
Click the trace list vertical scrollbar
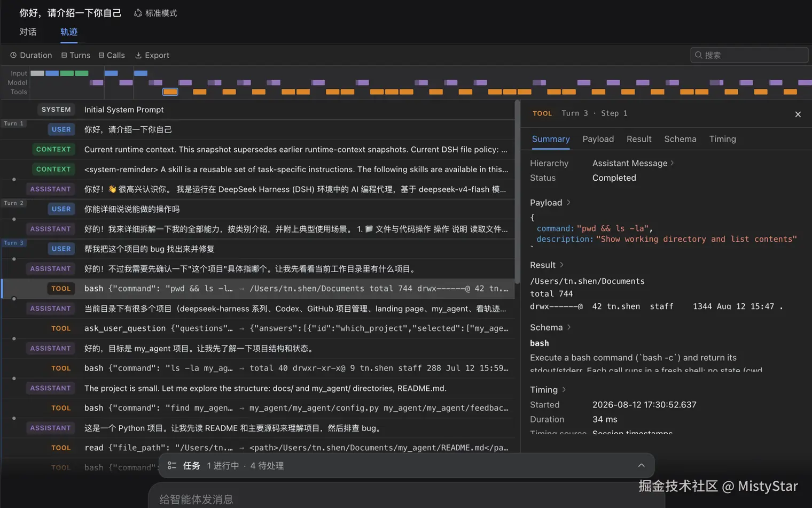(517, 193)
